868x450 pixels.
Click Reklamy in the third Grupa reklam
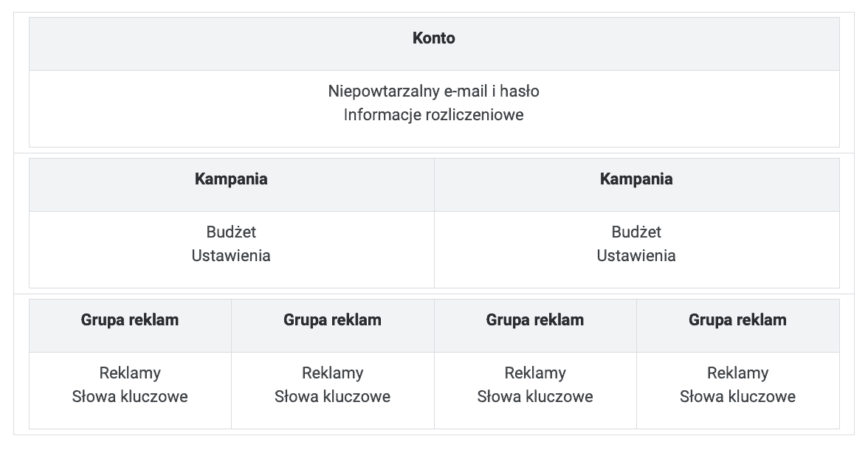tap(535, 373)
